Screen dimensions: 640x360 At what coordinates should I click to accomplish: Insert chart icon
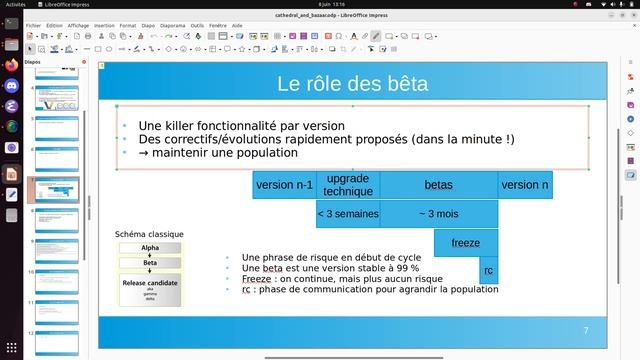pos(315,36)
